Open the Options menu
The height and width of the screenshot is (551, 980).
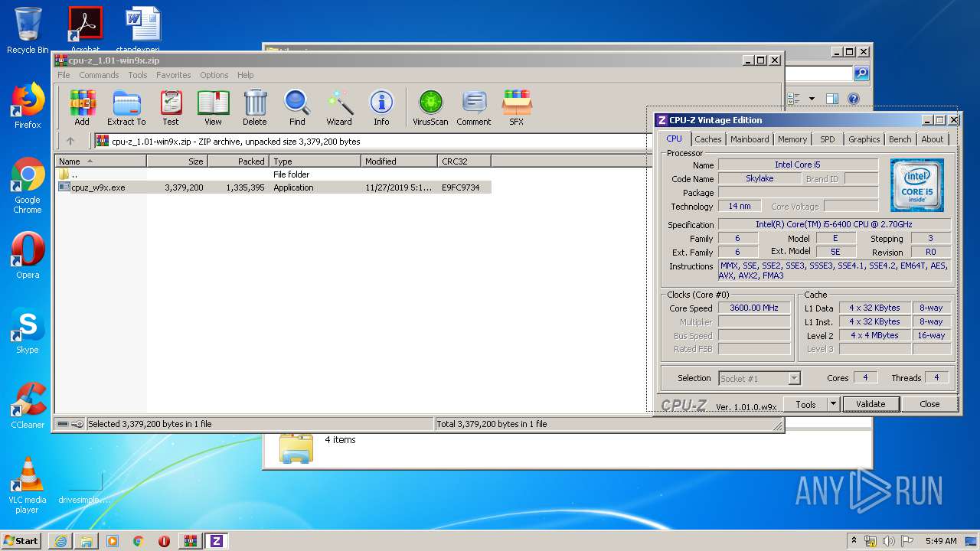pos(214,75)
